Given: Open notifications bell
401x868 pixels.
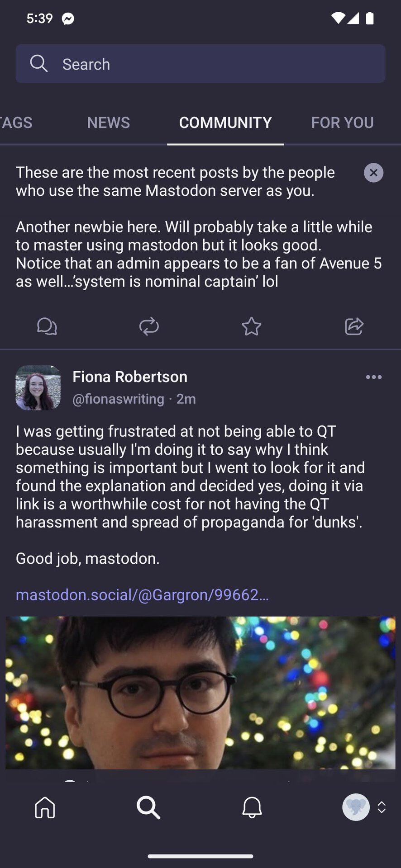Looking at the screenshot, I should pyautogui.click(x=252, y=807).
